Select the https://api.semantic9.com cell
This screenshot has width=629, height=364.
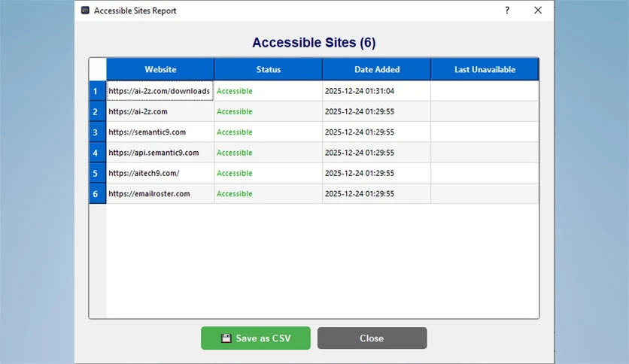point(160,153)
